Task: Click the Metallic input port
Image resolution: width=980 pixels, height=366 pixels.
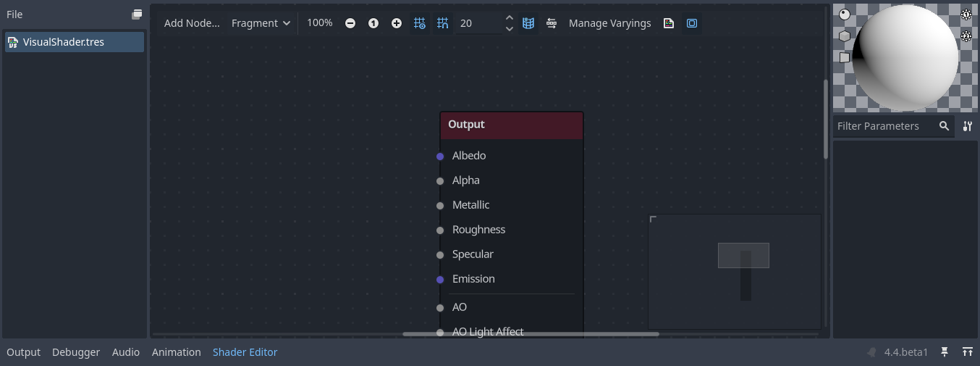Action: click(x=440, y=206)
